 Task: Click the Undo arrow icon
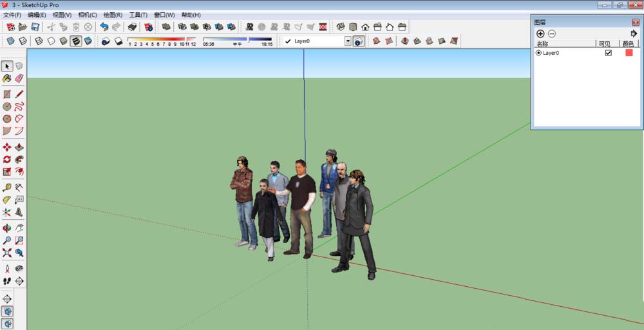pyautogui.click(x=104, y=27)
